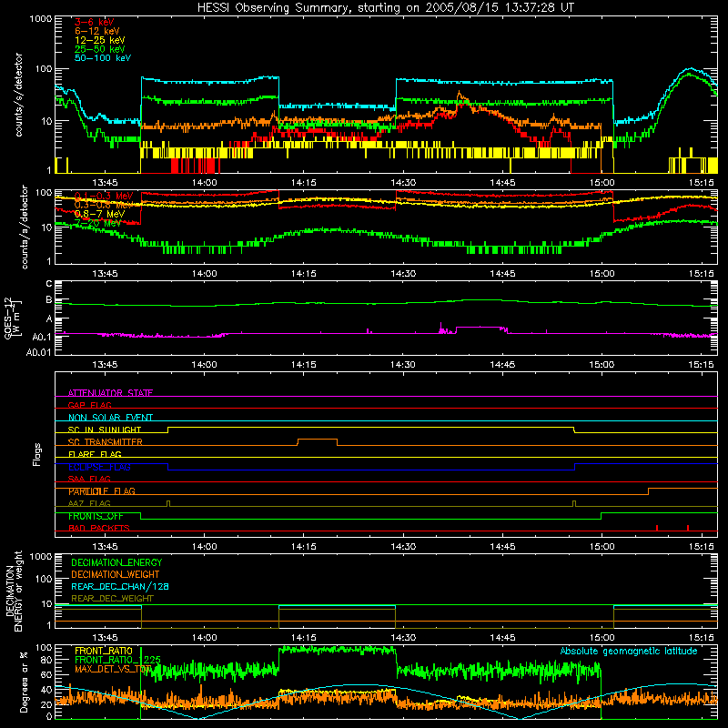Click the MAX_DET_VS_TOT legend label
Image resolution: width=728 pixels, height=728 pixels.
pos(113,669)
